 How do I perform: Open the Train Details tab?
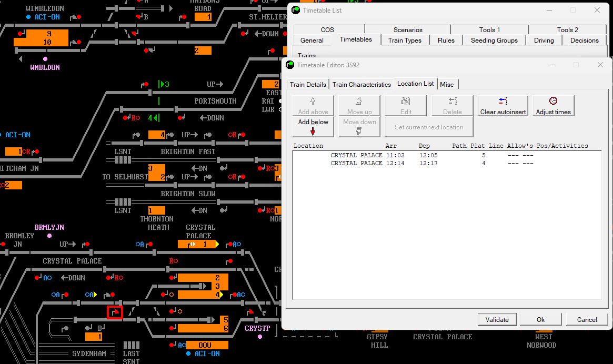coord(308,85)
